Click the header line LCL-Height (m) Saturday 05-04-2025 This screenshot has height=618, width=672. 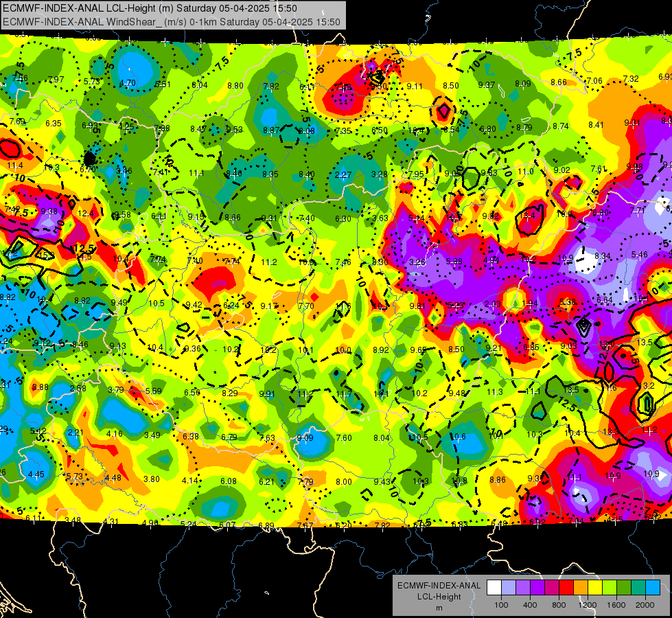pyautogui.click(x=150, y=8)
